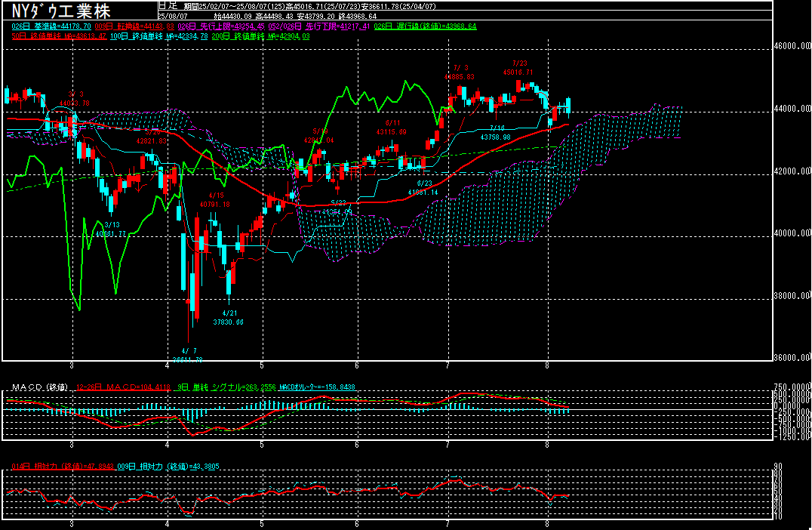This screenshot has width=812, height=530.
Task: Click the 安36611.78(25/04/07) period low value
Action: [x=398, y=7]
